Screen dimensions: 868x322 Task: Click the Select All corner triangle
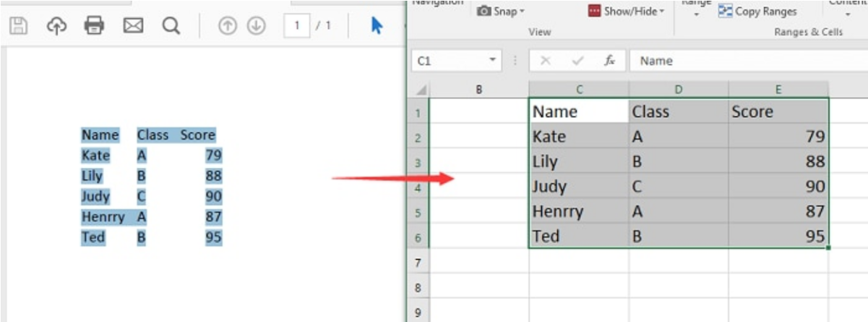420,90
